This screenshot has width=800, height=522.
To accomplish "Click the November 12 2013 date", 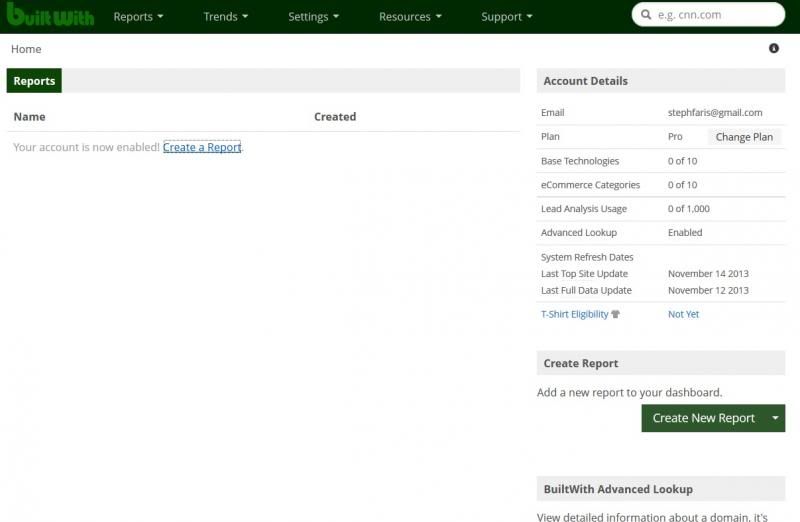I will click(708, 290).
